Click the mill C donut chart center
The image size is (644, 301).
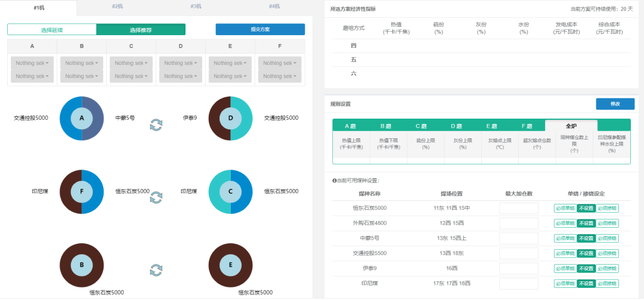[x=231, y=192]
